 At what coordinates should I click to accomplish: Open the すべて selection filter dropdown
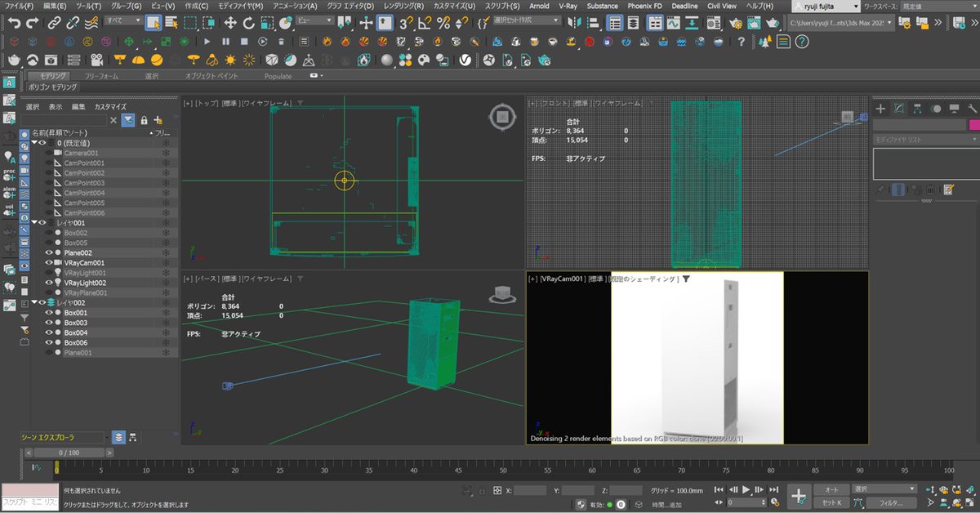122,20
